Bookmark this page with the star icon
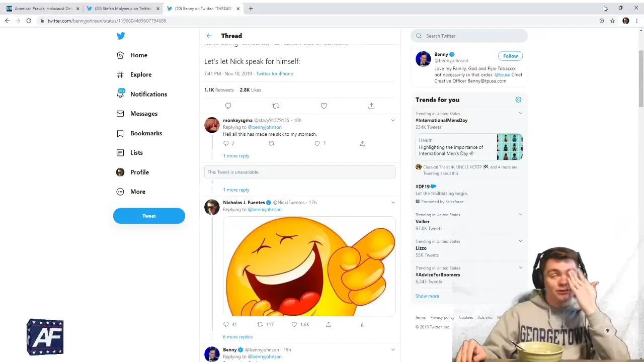 [x=612, y=21]
